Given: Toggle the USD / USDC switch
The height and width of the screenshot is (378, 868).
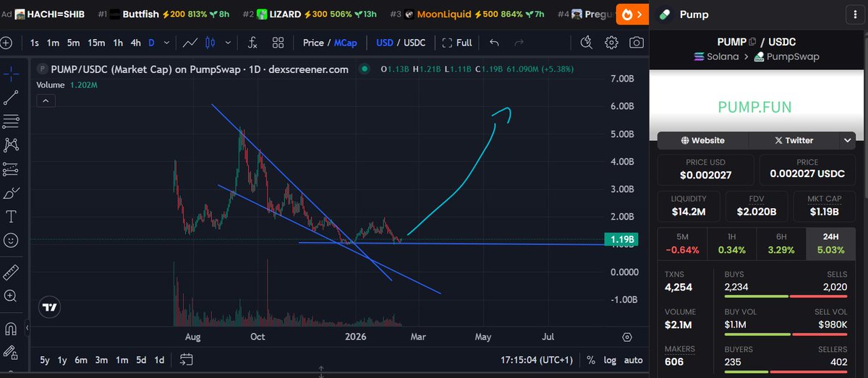Looking at the screenshot, I should (x=401, y=43).
